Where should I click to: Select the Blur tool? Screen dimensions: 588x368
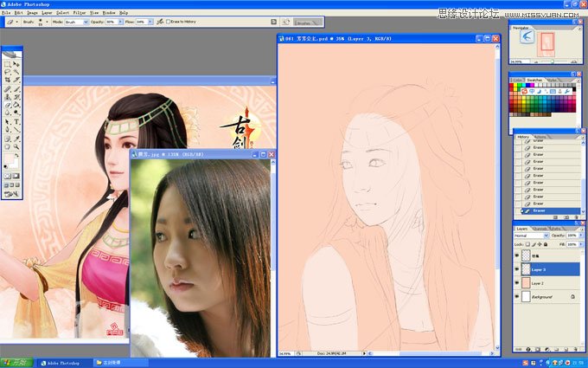tap(7, 113)
